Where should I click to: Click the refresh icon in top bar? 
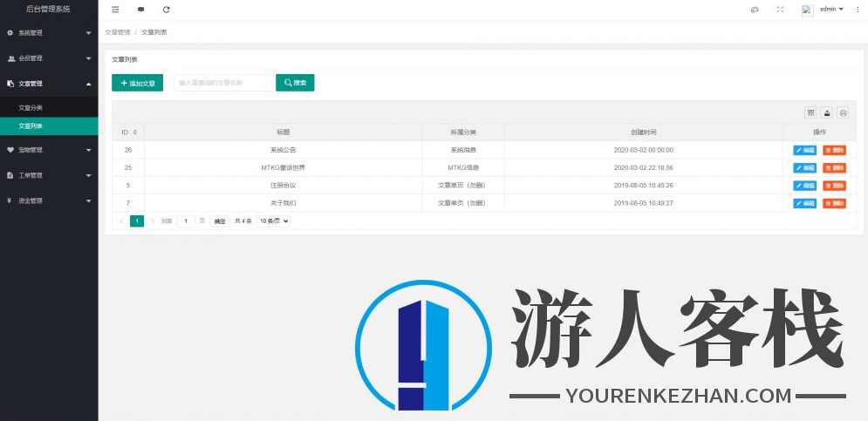166,10
